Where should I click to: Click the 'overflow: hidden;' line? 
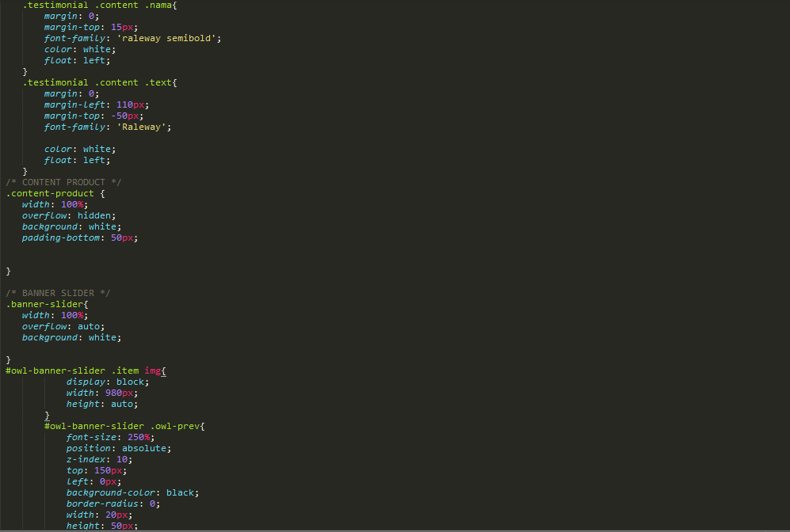(68, 215)
